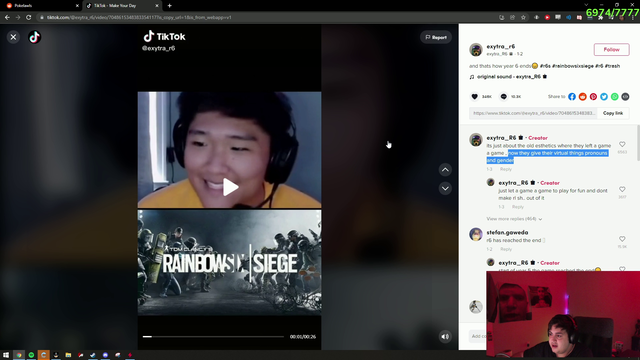Mute the video sound
640x360 pixels.
(x=445, y=337)
